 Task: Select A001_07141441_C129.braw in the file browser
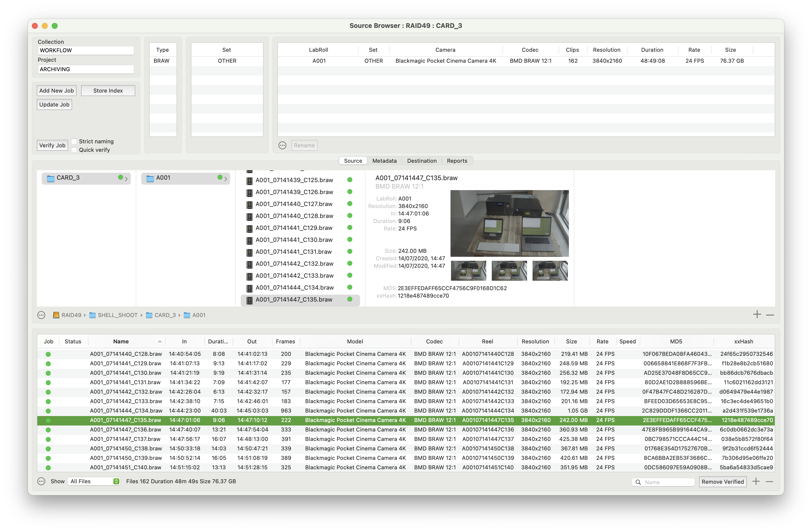click(x=300, y=228)
